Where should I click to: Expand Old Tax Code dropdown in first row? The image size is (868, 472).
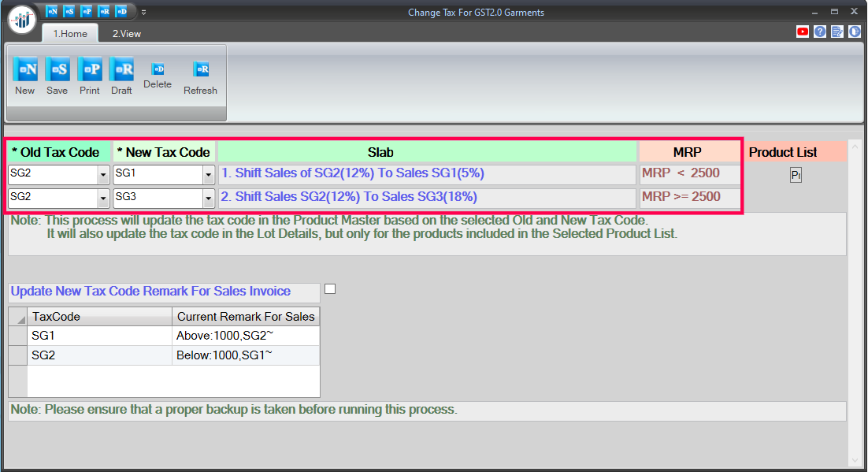coord(103,174)
